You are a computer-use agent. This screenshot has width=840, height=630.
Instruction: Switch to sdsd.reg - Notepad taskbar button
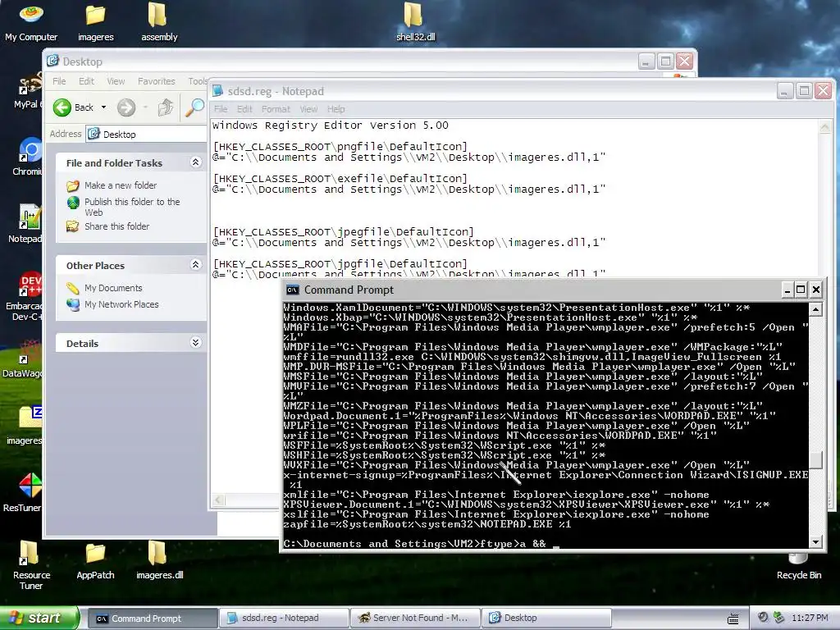click(284, 619)
